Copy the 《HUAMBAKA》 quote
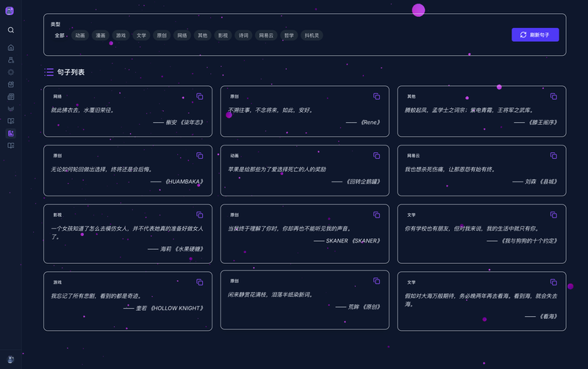The width and height of the screenshot is (588, 369). (199, 156)
